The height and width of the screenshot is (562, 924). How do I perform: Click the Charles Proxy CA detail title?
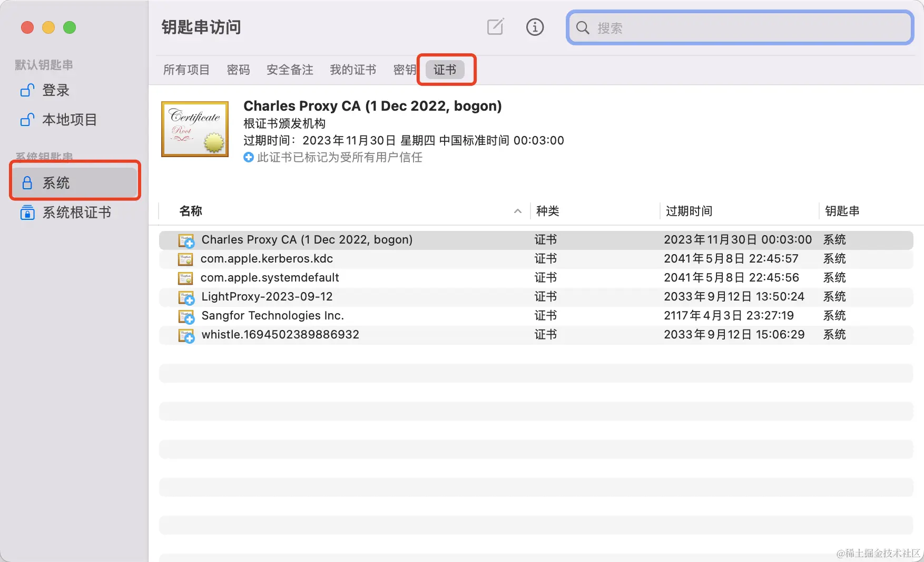point(372,106)
